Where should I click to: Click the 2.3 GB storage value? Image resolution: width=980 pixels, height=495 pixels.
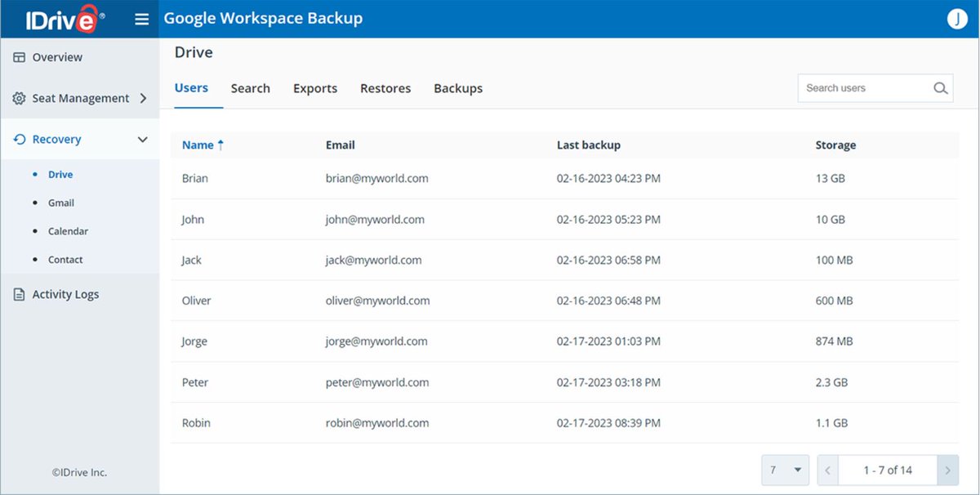[x=831, y=382]
